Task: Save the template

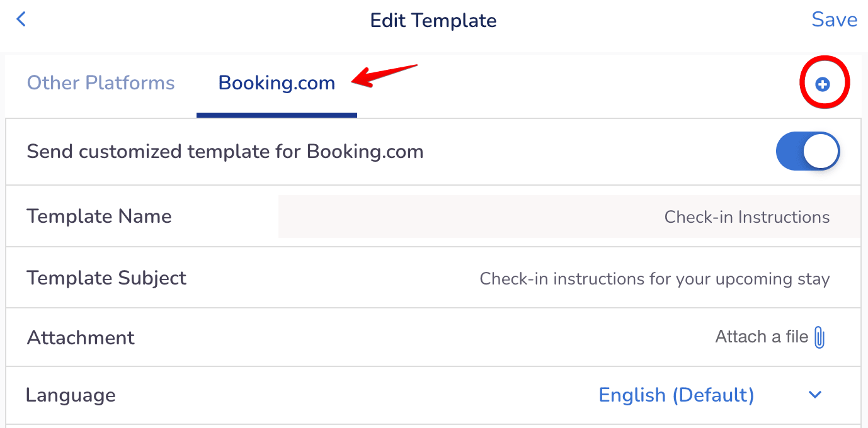Action: (834, 20)
